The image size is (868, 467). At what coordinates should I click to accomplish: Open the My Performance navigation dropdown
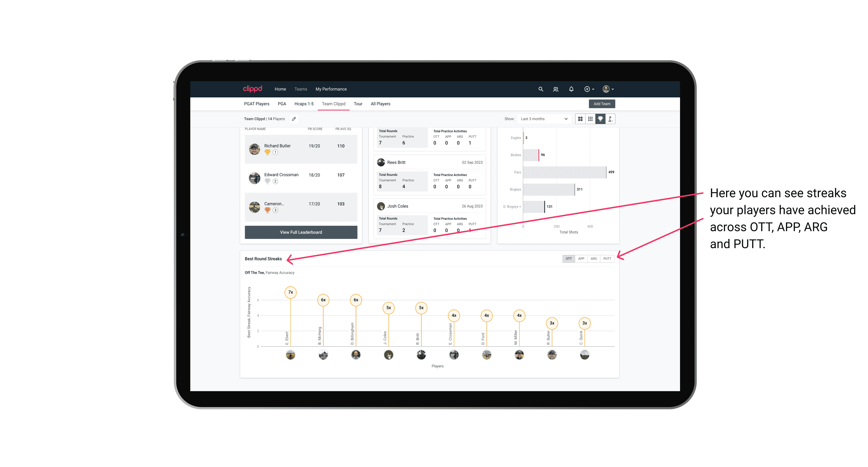tap(332, 89)
